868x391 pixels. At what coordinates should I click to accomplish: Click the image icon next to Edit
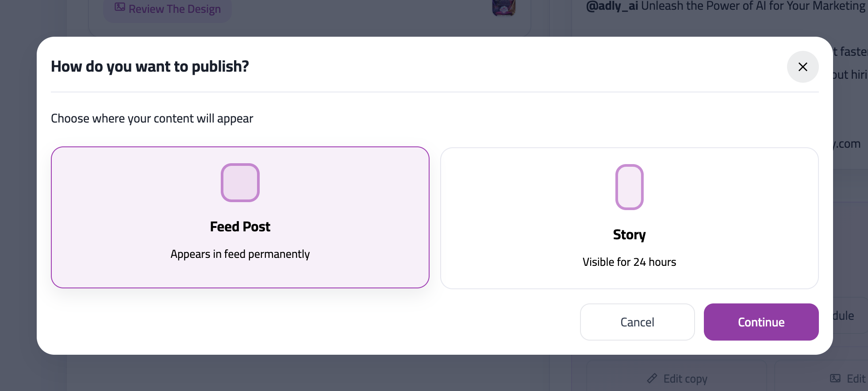click(836, 378)
